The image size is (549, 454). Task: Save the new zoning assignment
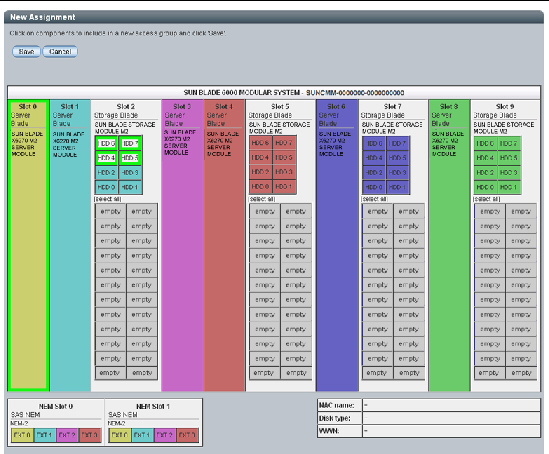click(26, 52)
